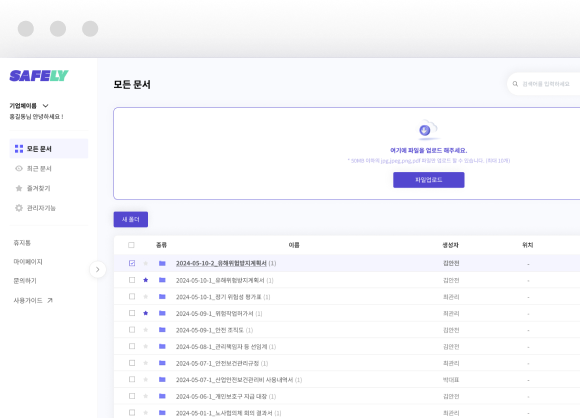Check the 안전보건관리규정 row checkbox
Viewport: 580px width, 418px height.
132,363
